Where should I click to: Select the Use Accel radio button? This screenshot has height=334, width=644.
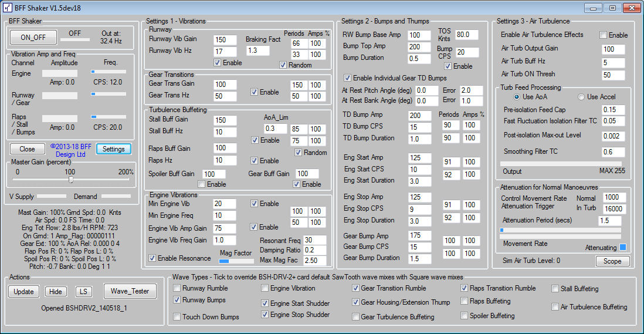582,97
